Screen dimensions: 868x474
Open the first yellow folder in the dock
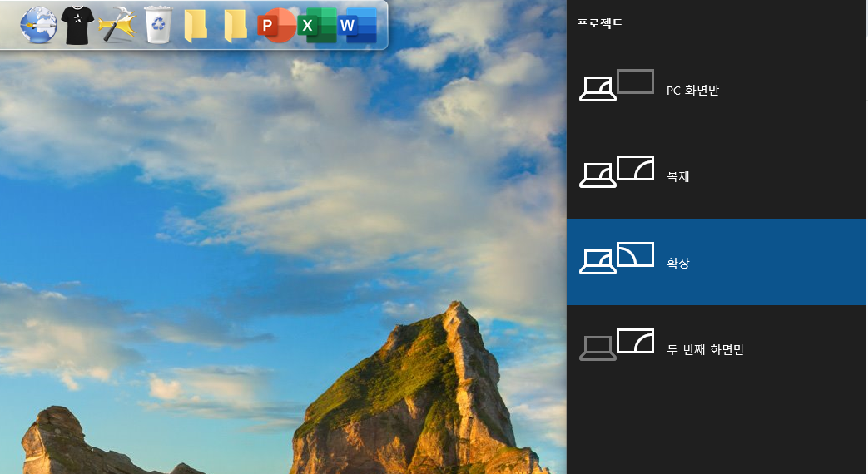pyautogui.click(x=196, y=26)
